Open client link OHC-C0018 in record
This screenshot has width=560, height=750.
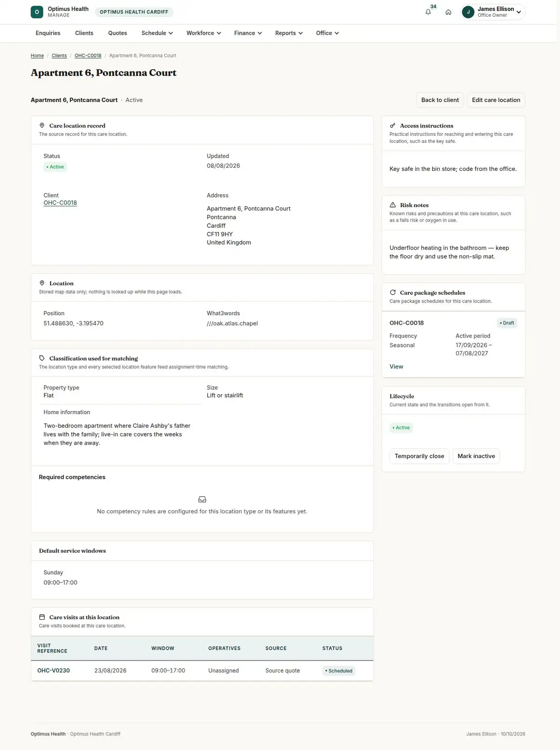pyautogui.click(x=60, y=203)
